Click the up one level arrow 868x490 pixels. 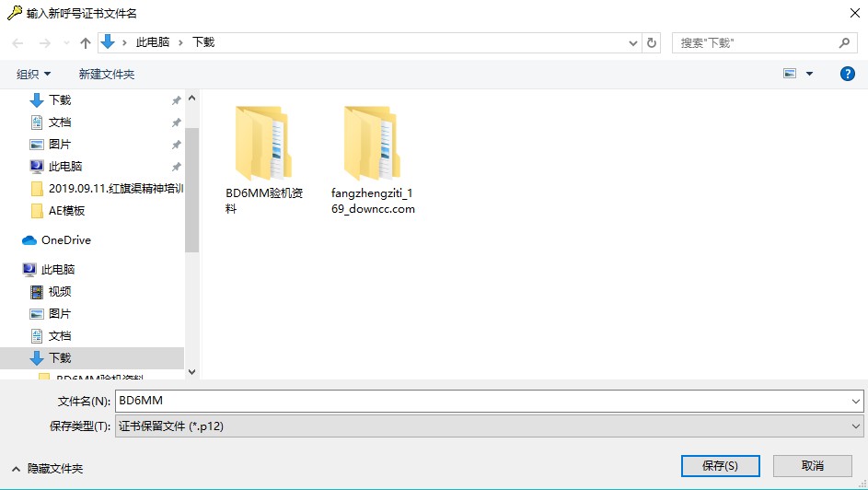86,43
